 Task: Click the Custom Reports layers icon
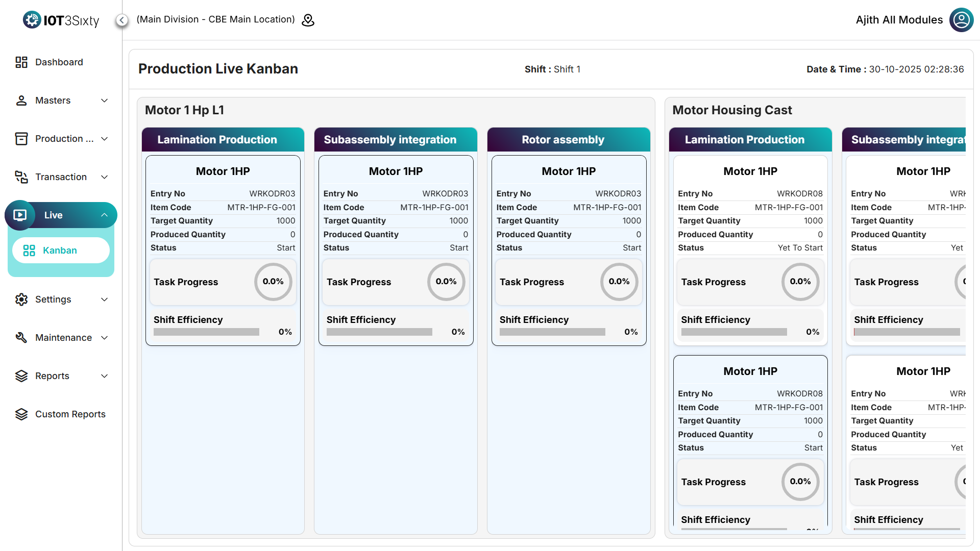pyautogui.click(x=21, y=414)
